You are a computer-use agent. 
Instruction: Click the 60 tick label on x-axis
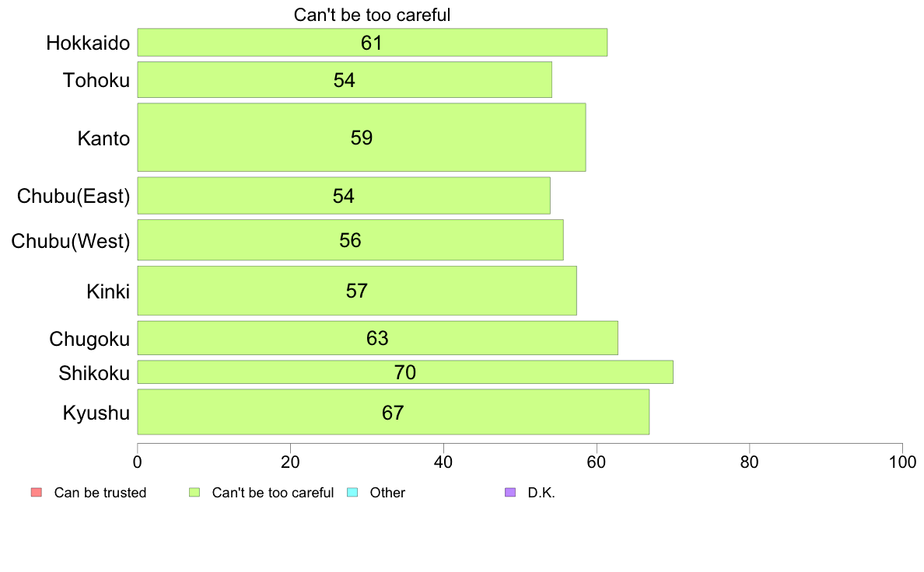(597, 462)
